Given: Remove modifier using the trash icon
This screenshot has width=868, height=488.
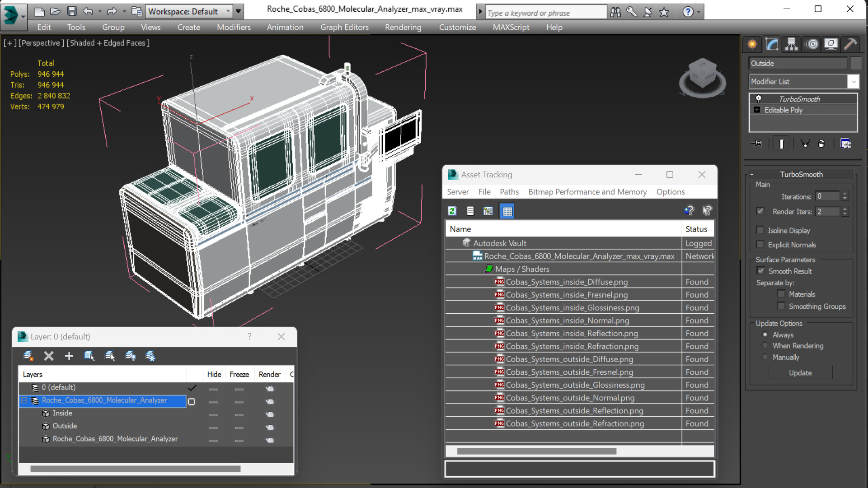Looking at the screenshot, I should point(821,144).
